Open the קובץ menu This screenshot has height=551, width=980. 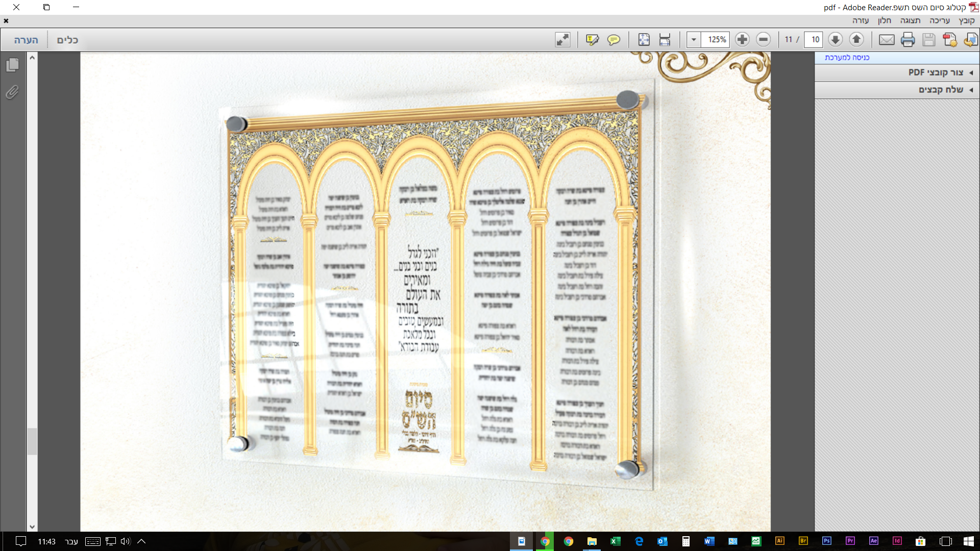tap(966, 20)
